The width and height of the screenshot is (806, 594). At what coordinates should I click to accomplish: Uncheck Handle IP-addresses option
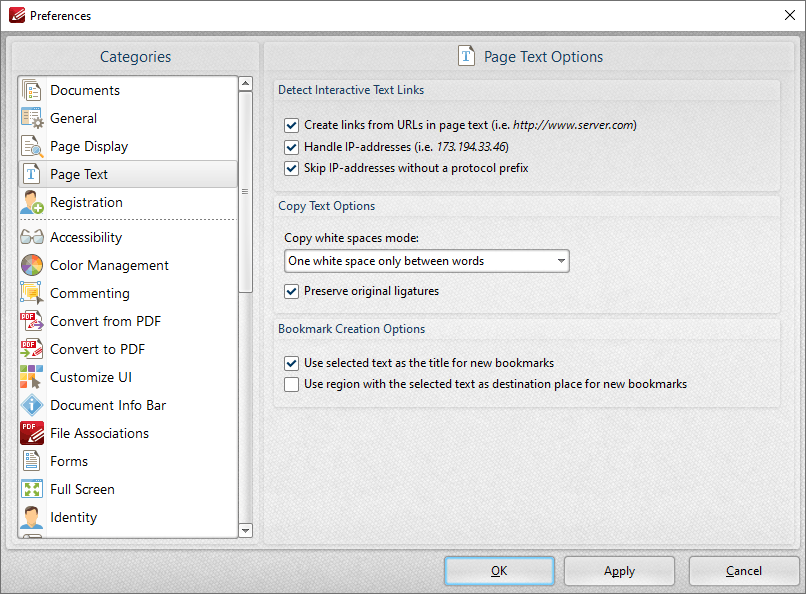click(291, 146)
